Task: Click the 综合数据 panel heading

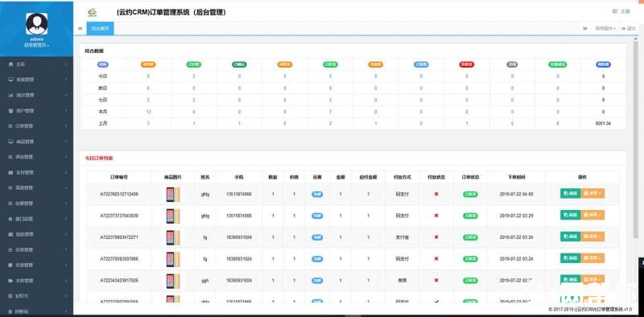Action: point(94,51)
